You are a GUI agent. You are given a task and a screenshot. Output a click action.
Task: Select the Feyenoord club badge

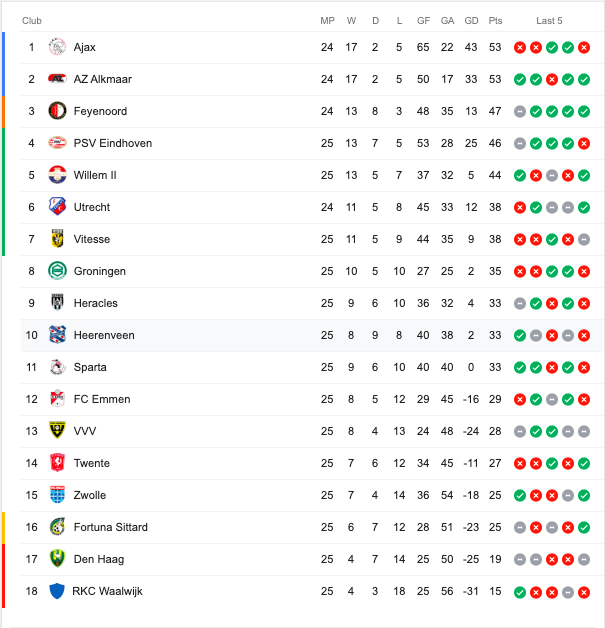(x=57, y=111)
